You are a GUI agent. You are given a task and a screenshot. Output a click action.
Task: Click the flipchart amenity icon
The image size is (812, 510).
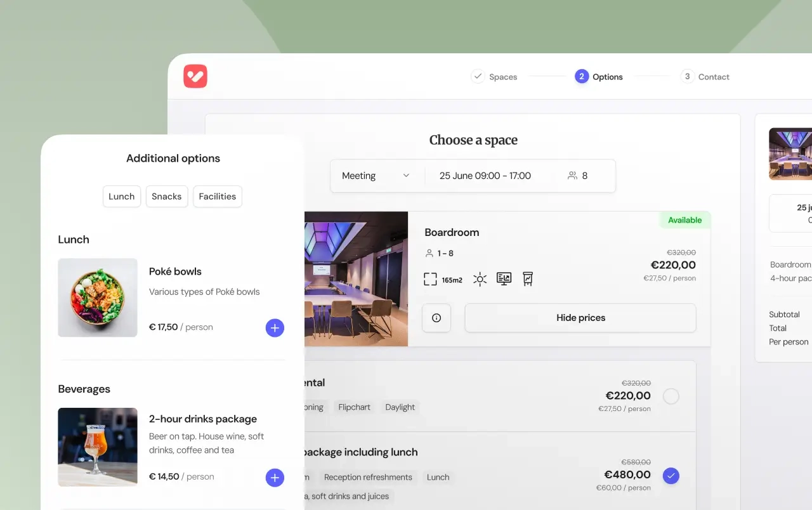pos(528,279)
